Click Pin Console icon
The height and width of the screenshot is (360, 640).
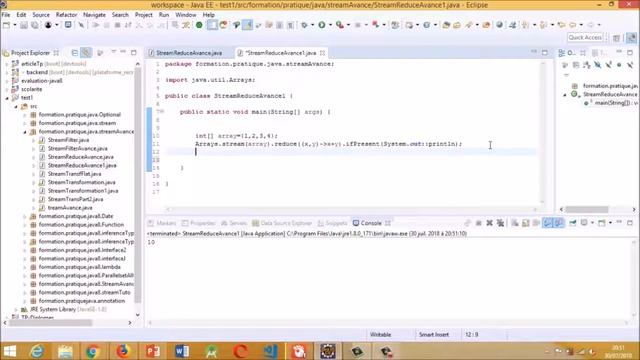(573, 223)
